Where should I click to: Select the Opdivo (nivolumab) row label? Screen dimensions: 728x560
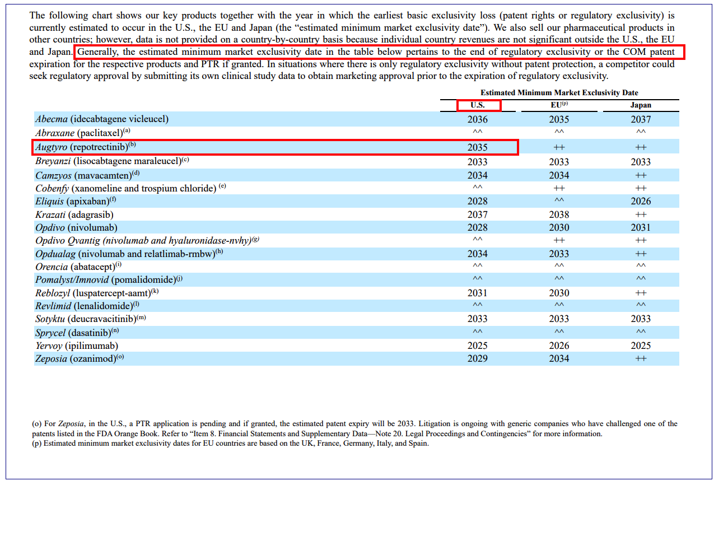pos(76,227)
